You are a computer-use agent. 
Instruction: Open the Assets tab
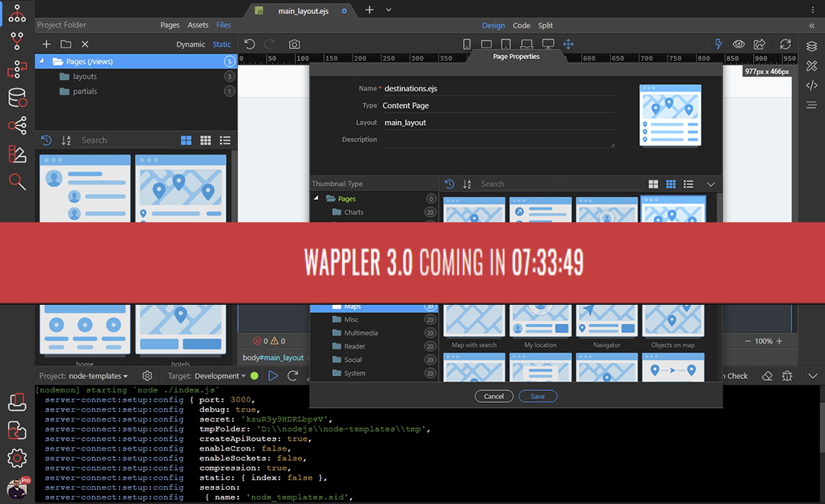[198, 25]
